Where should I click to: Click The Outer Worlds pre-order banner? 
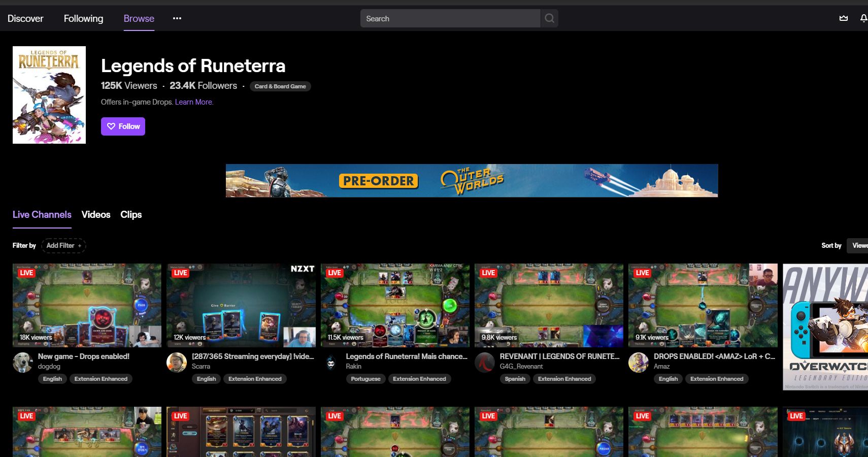coord(472,180)
